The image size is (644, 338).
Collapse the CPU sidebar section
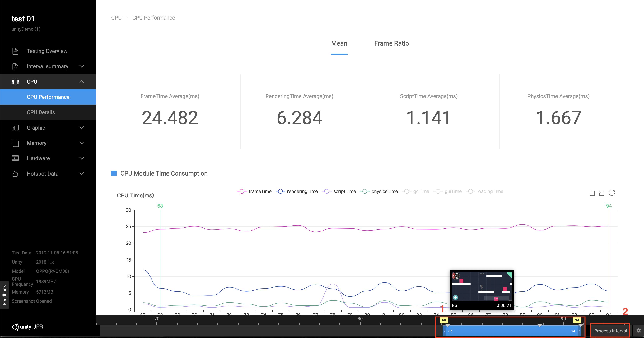coord(82,82)
